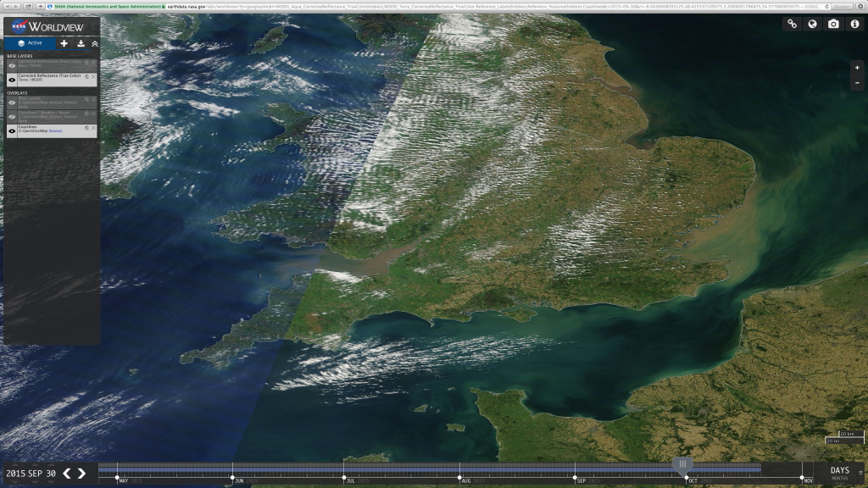
Task: Select the Active layers tab
Action: 30,43
